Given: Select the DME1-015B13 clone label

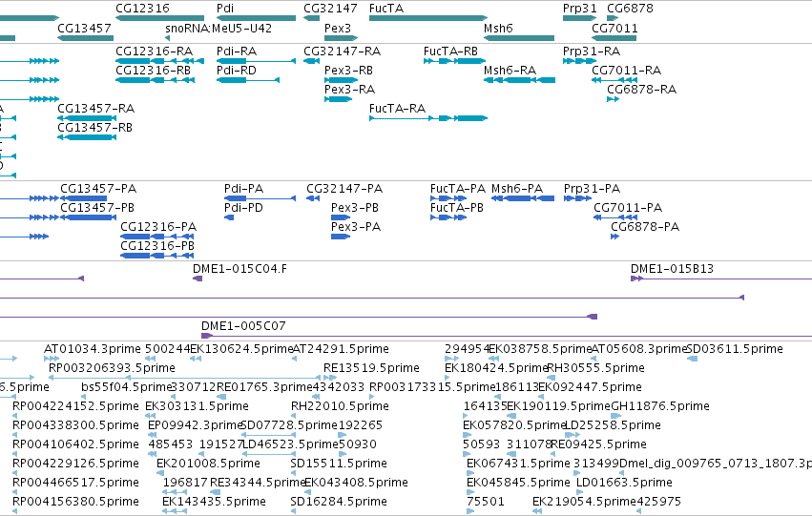Looking at the screenshot, I should pos(672,269).
